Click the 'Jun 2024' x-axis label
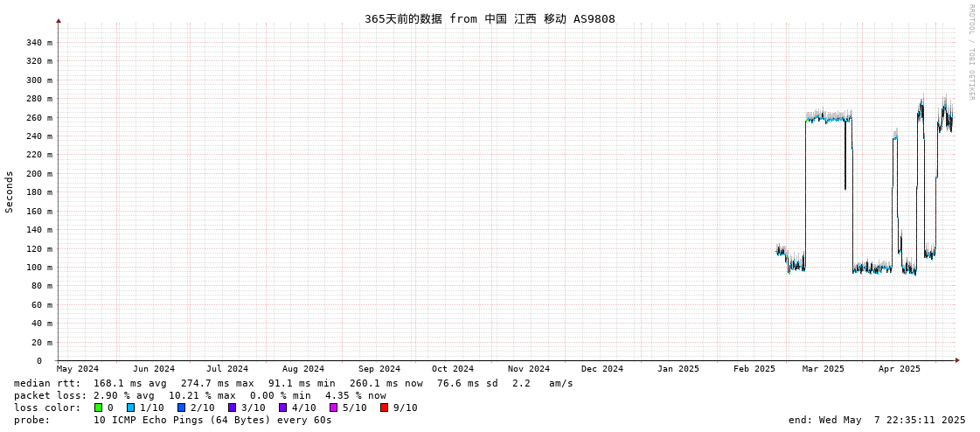Screen dimensions: 980x432 pos(154,369)
